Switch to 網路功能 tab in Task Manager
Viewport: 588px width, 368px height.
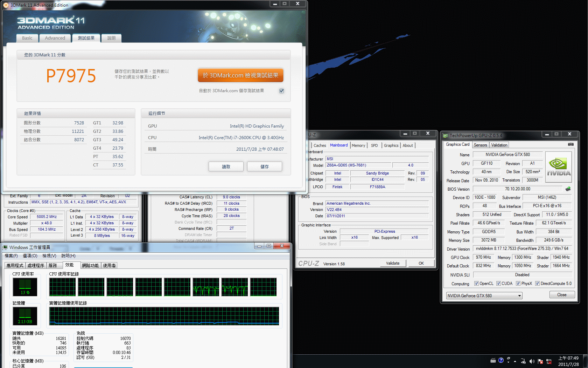(91, 266)
